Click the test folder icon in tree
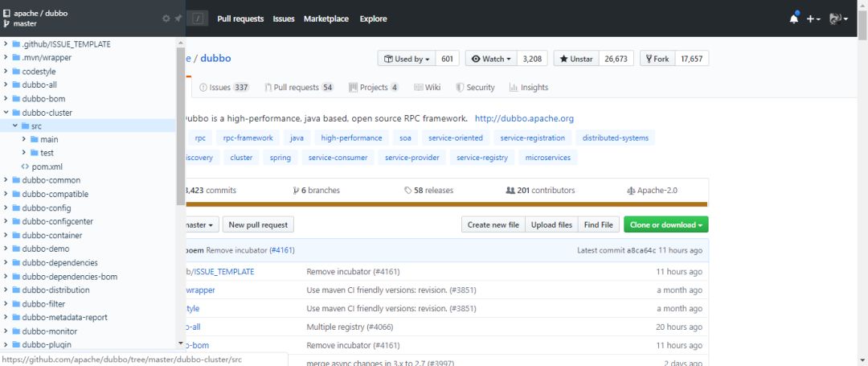The image size is (868, 366). pyautogui.click(x=35, y=152)
